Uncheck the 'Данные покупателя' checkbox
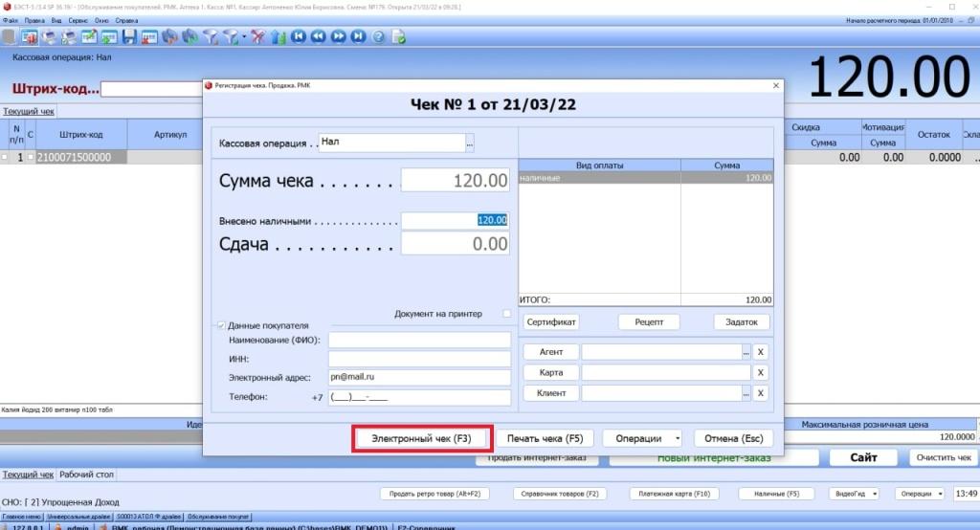Image resolution: width=980 pixels, height=530 pixels. pyautogui.click(x=222, y=326)
